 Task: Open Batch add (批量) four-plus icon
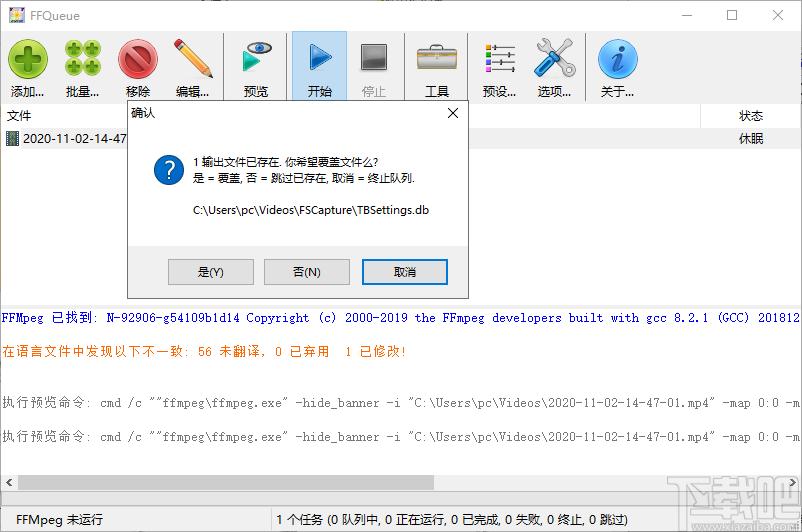pyautogui.click(x=82, y=59)
